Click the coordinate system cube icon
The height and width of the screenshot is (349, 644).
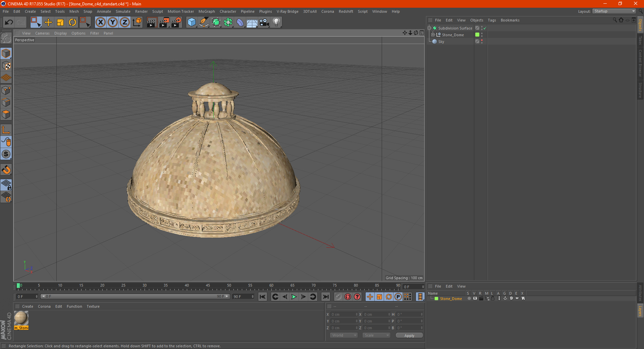tap(137, 22)
